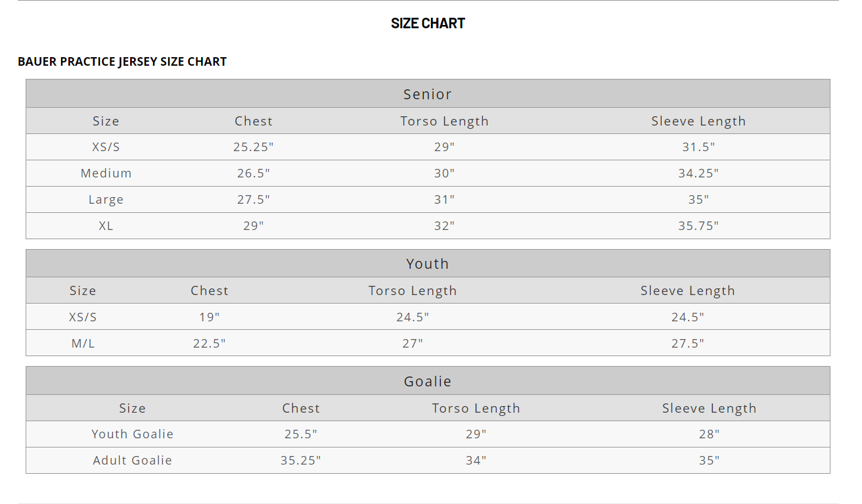Click the 34.25" sleeve length value
Screen dimensions: 862x504
(x=698, y=173)
